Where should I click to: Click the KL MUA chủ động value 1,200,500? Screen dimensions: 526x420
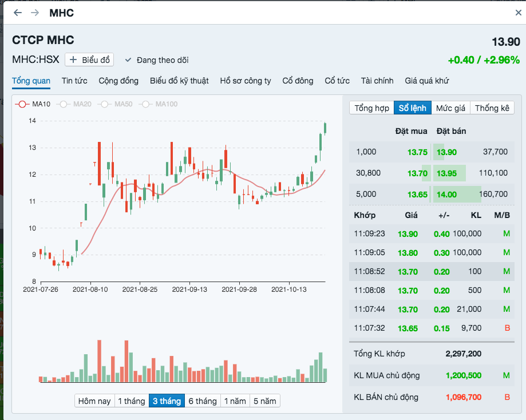click(463, 375)
